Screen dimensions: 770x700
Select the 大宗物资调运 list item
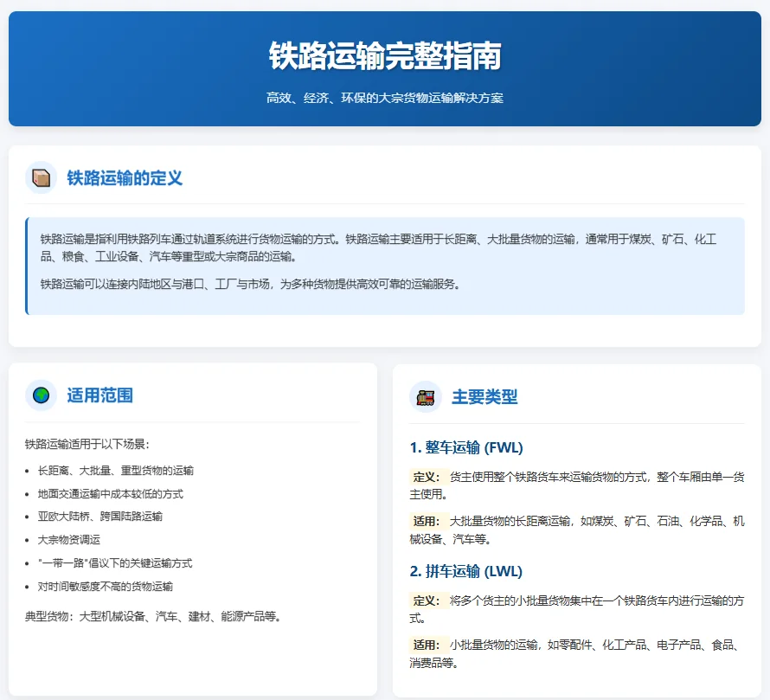(x=71, y=539)
